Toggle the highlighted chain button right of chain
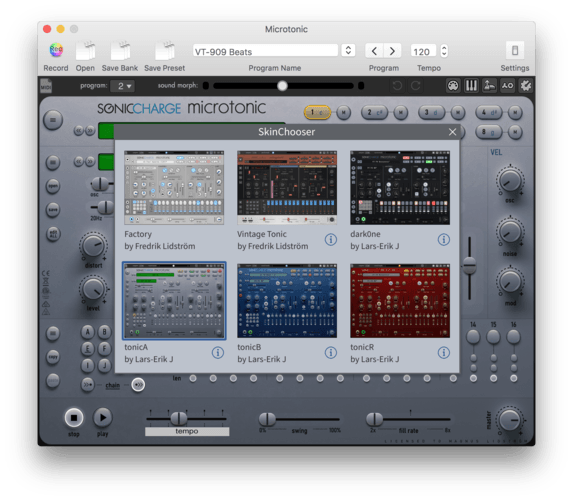573x500 pixels. point(138,385)
